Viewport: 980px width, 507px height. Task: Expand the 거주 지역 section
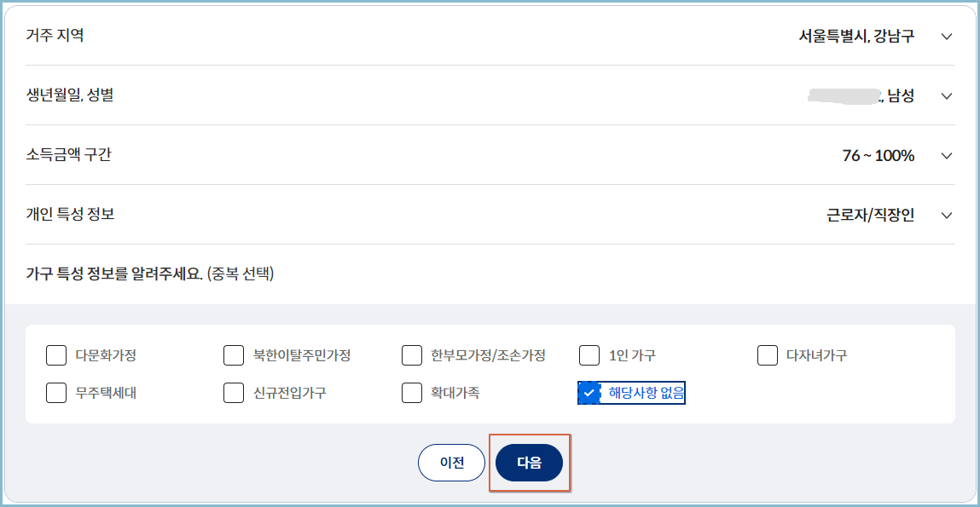(x=946, y=37)
